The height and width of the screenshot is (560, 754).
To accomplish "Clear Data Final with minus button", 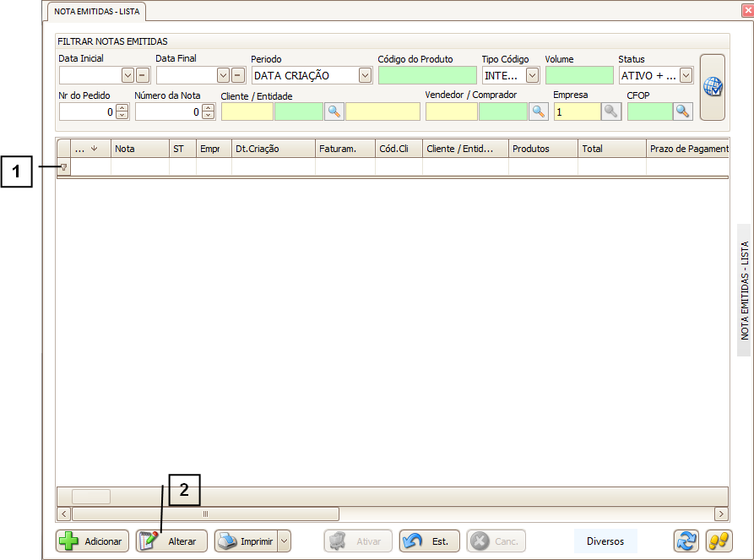I will (238, 75).
